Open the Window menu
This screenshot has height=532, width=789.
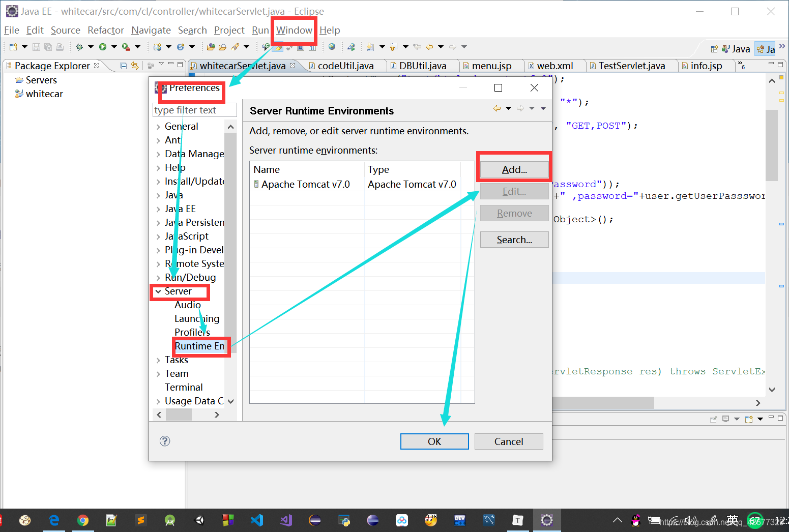click(x=294, y=31)
